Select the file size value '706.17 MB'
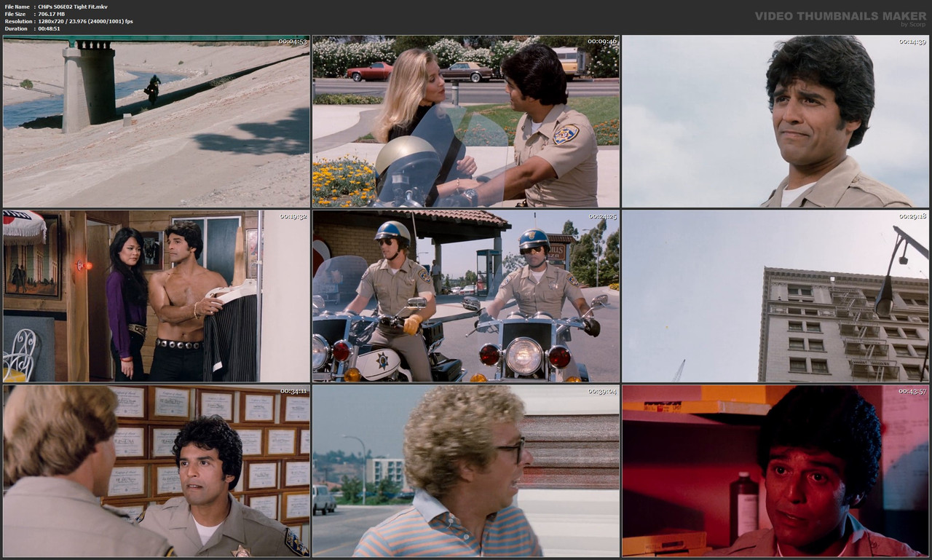This screenshot has height=560, width=932. [52, 14]
